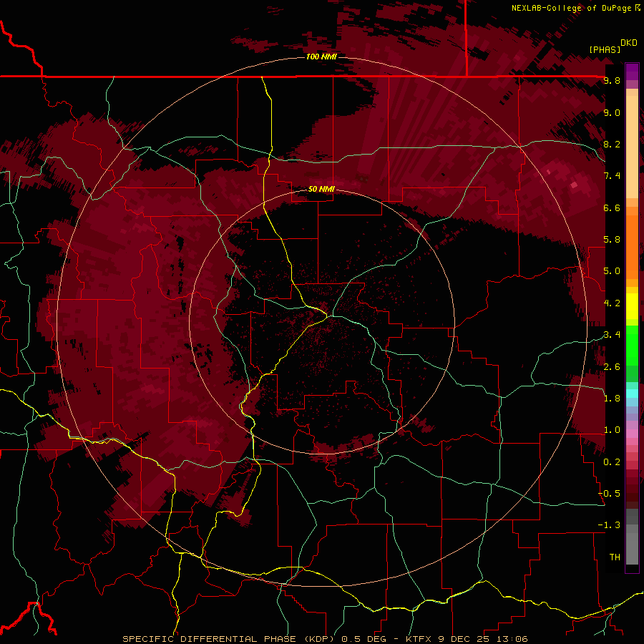Pick the bright green segment beside 3.4
Screen dimensions: 644x644
pos(632,345)
